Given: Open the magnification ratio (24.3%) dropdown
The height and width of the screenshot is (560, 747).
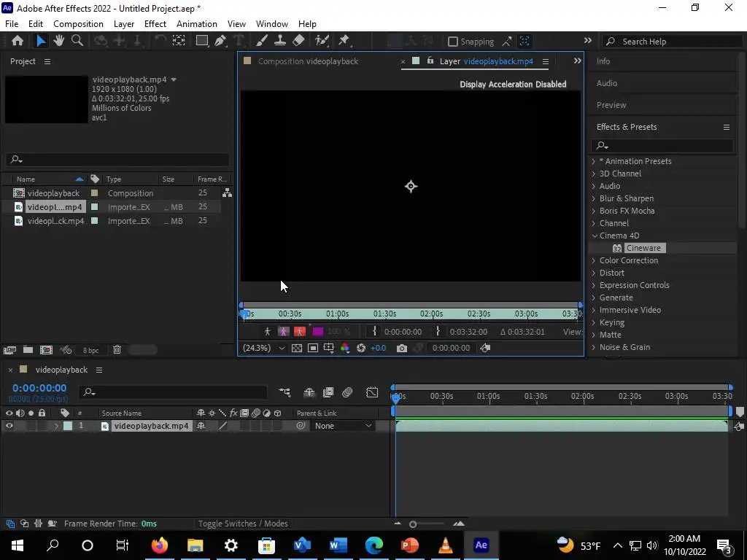Looking at the screenshot, I should [264, 348].
